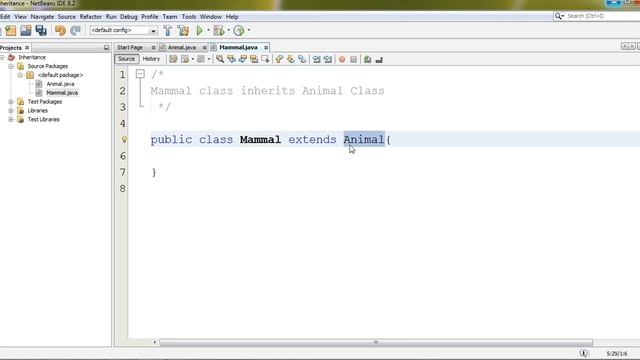Viewport: 640px width, 360px height.
Task: Click the Next Bookmark icon
Action: coord(291,60)
